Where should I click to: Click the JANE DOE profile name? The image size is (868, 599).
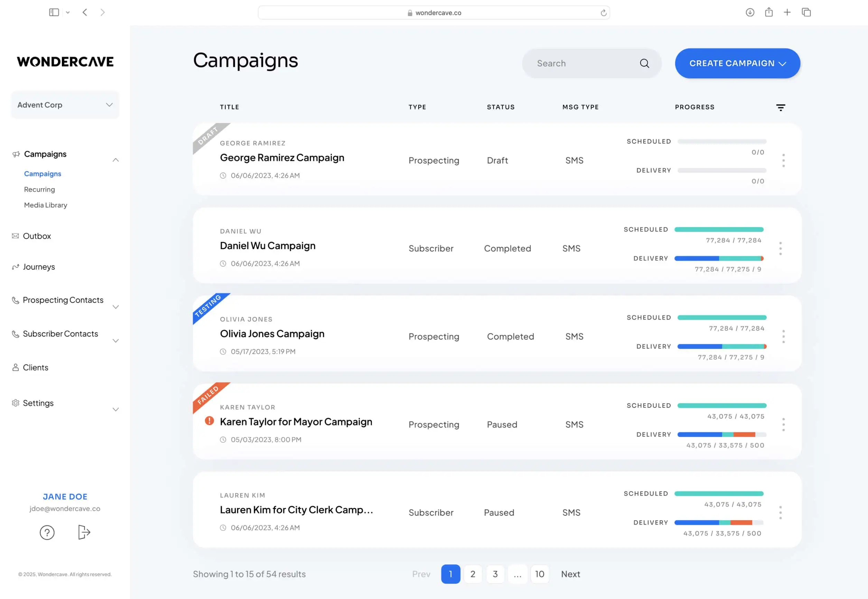click(65, 497)
